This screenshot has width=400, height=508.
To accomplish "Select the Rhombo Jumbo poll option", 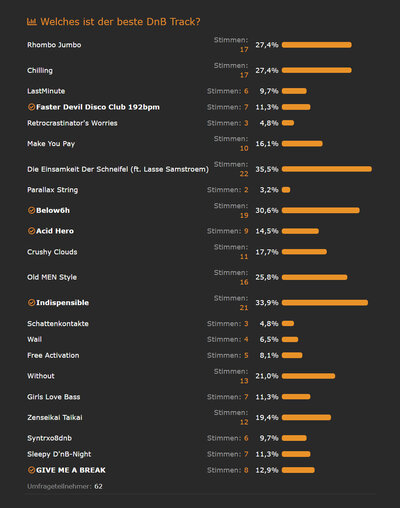I will point(54,45).
